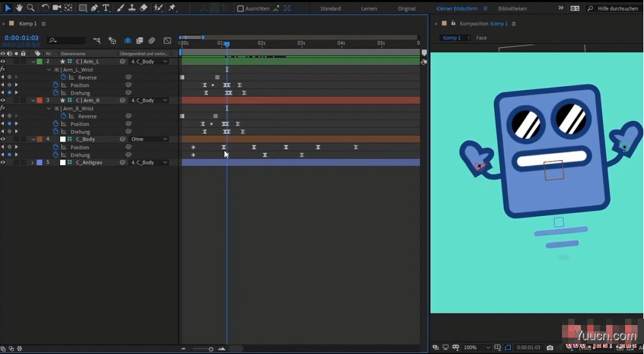
Task: Switch to Original workspace
Action: pyautogui.click(x=407, y=8)
